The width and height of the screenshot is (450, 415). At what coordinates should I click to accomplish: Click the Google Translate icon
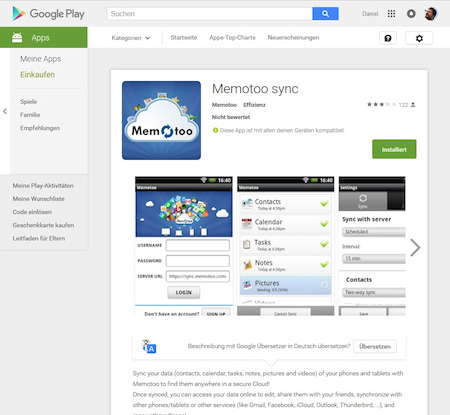point(149,346)
